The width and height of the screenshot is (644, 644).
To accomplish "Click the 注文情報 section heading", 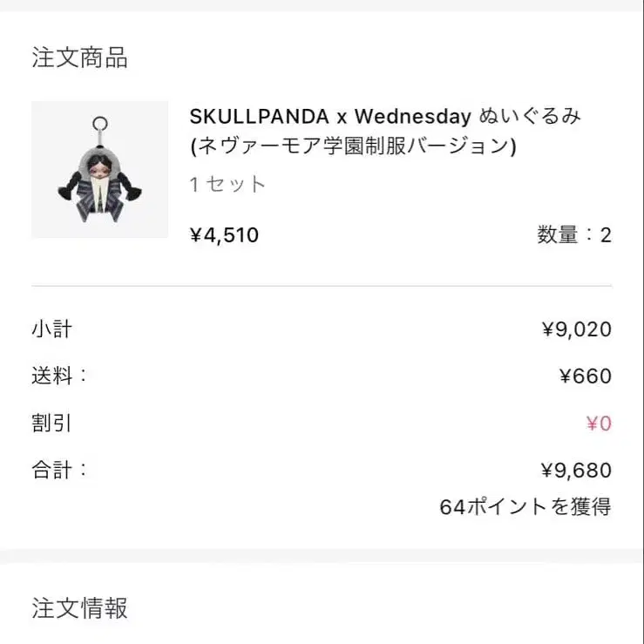I will click(x=79, y=607).
